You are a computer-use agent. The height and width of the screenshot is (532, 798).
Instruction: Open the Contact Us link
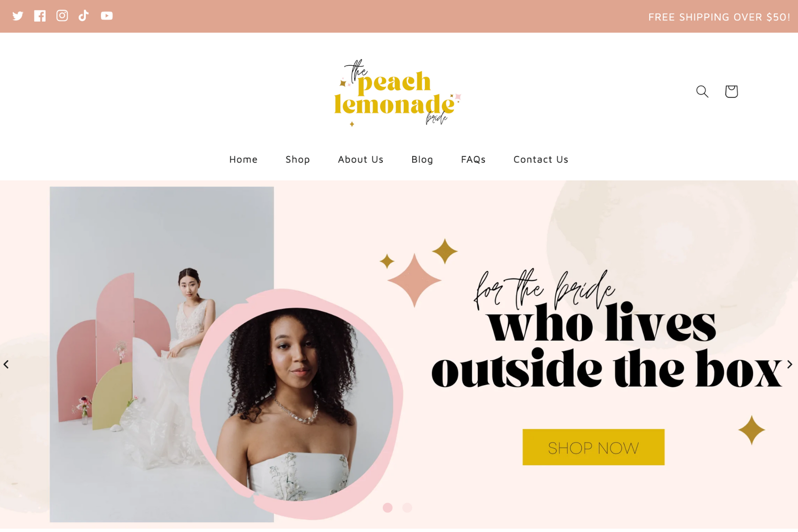pos(541,160)
